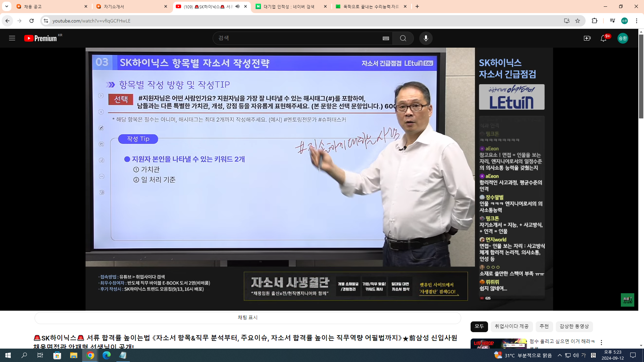This screenshot has width=644, height=362.
Task: Expand the tab search dropdown arrow
Action: coord(6,6)
